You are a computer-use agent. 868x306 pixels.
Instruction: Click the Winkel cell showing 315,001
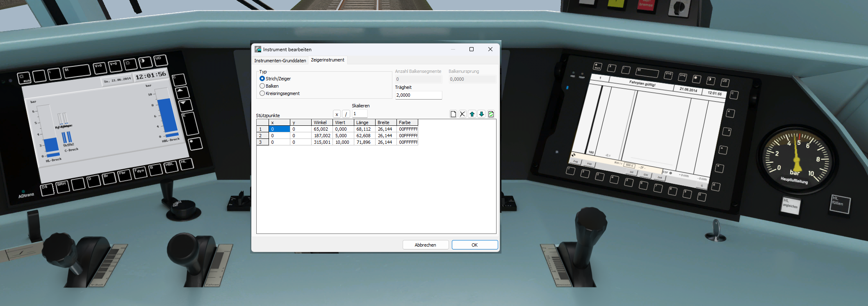(322, 142)
